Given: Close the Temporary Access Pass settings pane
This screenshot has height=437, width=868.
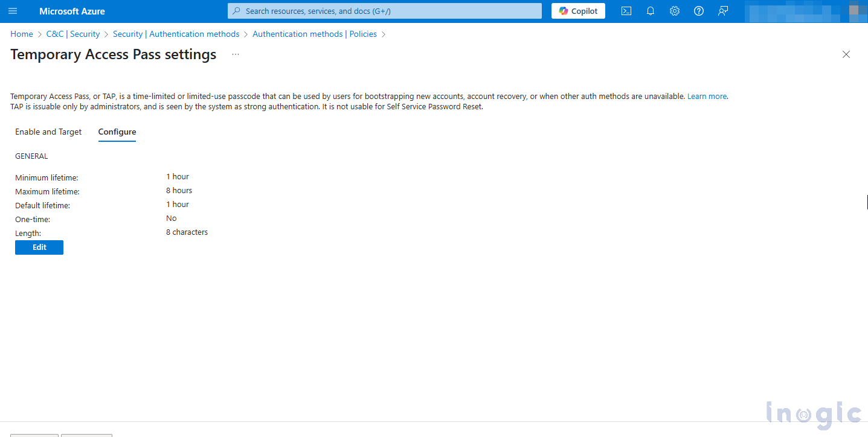Looking at the screenshot, I should (x=846, y=54).
